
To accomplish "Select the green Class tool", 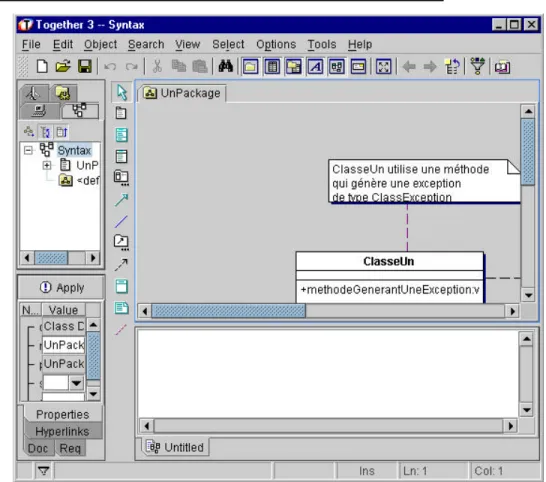I will coord(122,135).
